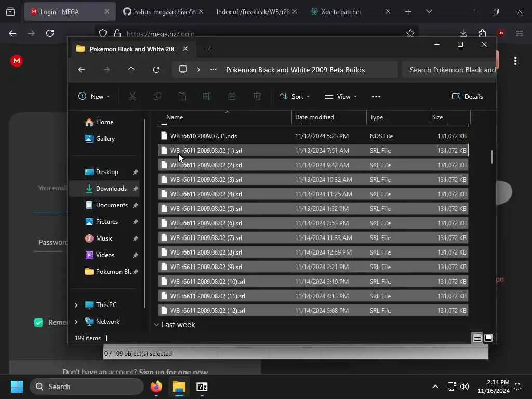Go back in File Explorer
Screen dimensions: 532x399
[x=82, y=70]
